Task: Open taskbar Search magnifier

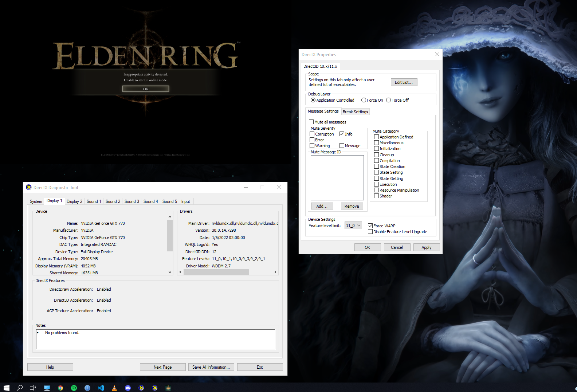Action: tap(20, 388)
